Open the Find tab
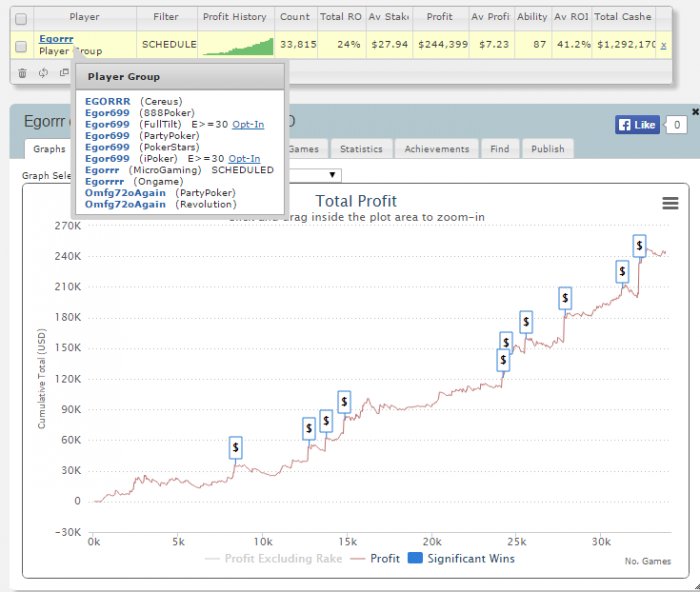 pyautogui.click(x=500, y=149)
